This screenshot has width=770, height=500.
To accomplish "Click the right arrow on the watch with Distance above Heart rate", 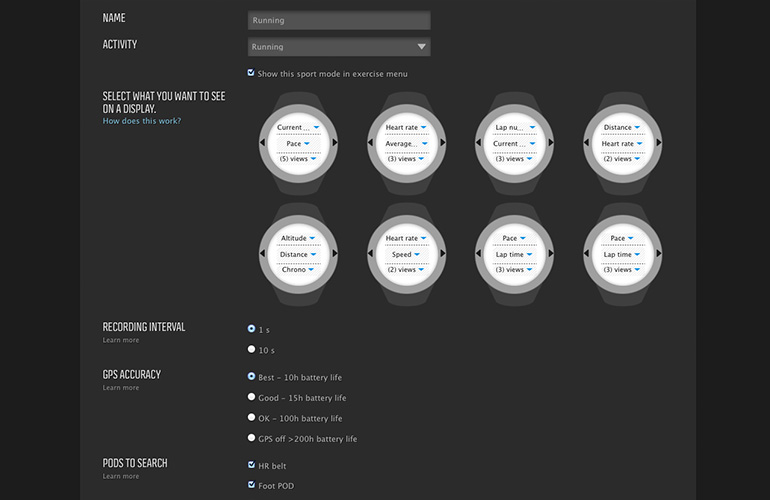I will coord(659,142).
